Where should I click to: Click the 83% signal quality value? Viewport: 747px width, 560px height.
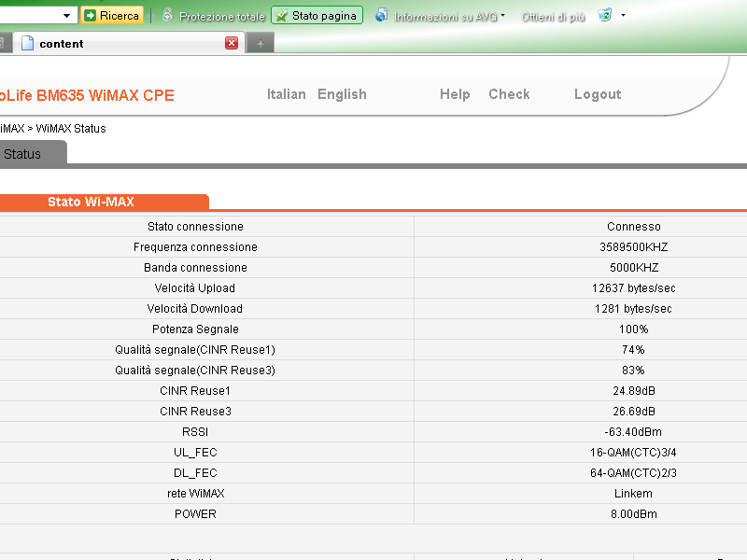633,370
